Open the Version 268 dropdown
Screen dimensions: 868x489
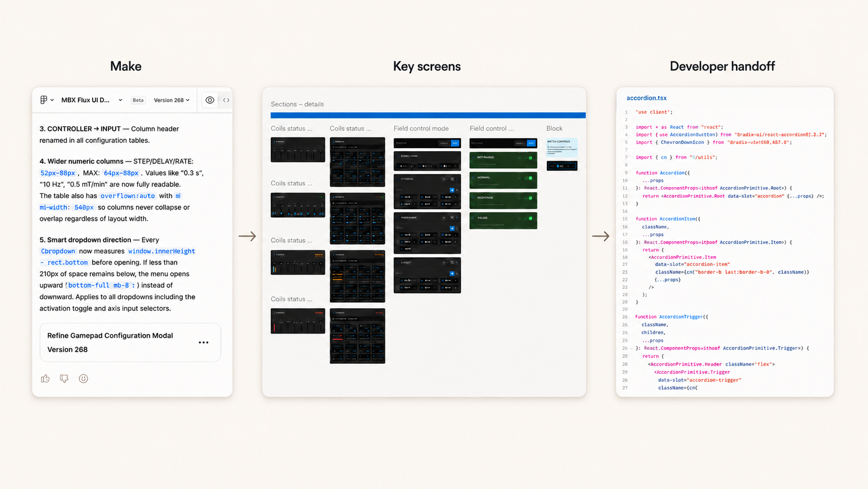pos(171,100)
